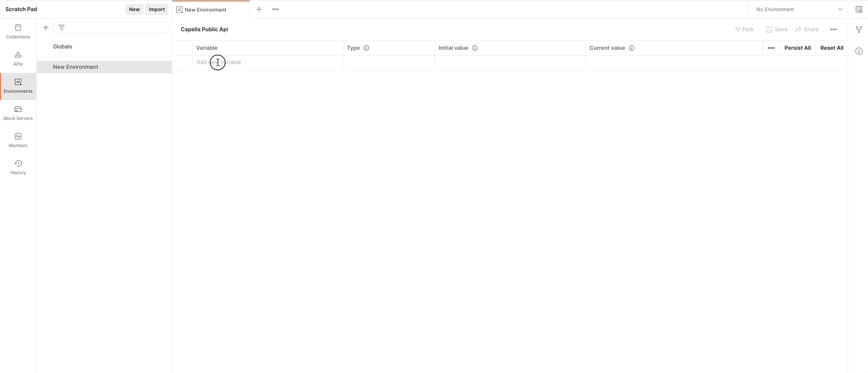Open the environment quick look icon

(858, 10)
